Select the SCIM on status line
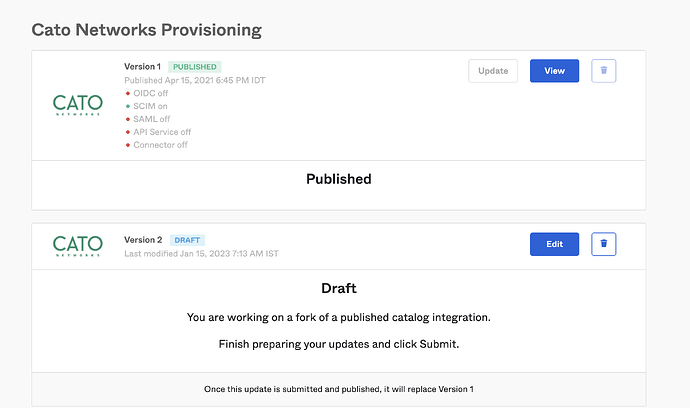690x408 pixels. [146, 106]
